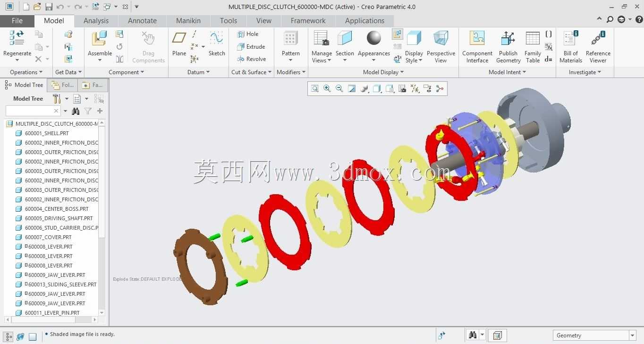Click Zoom In in graphics toolbar

[x=327, y=88]
